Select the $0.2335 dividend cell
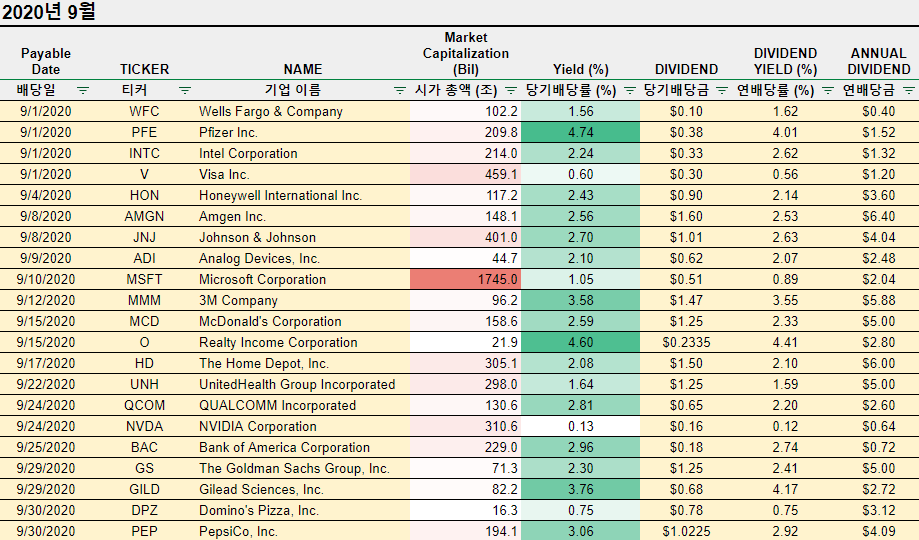The height and width of the screenshot is (540, 919). click(686, 342)
